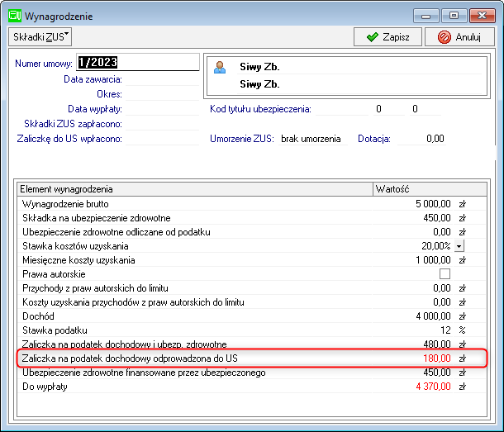Click the first 0 code field
The image size is (504, 432).
(388, 109)
